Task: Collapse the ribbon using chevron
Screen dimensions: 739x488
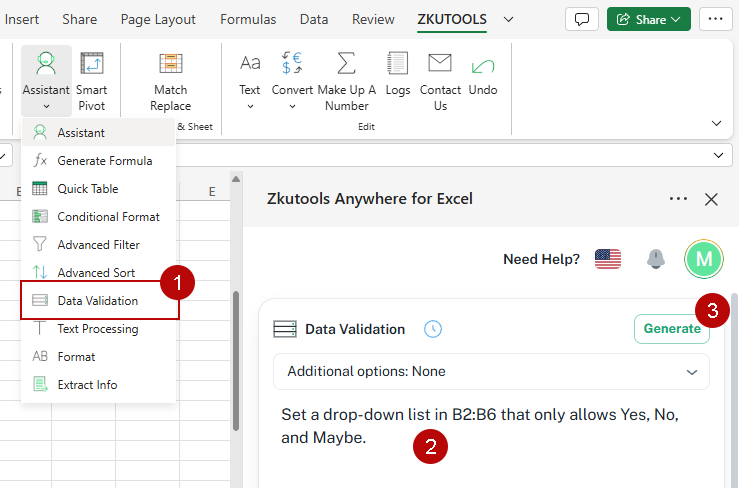Action: coord(716,124)
